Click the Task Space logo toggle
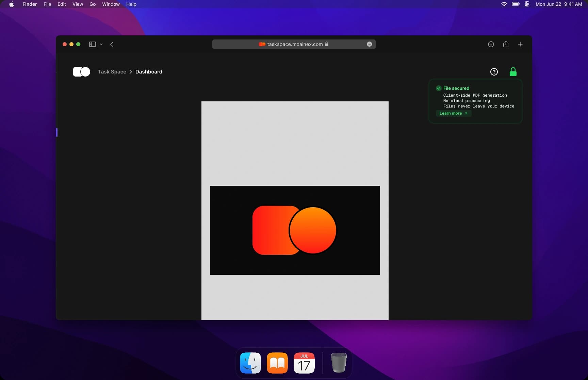 [x=82, y=72]
